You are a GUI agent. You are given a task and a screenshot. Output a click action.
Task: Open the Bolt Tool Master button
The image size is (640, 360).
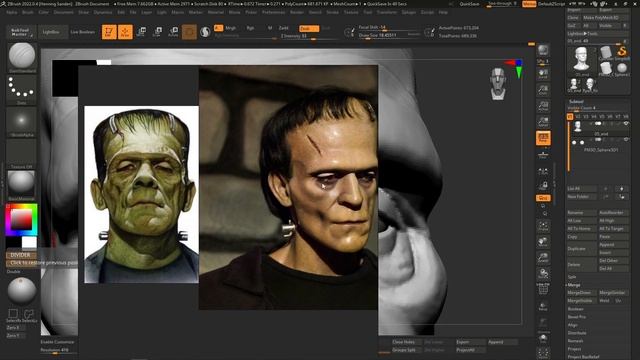pos(20,32)
